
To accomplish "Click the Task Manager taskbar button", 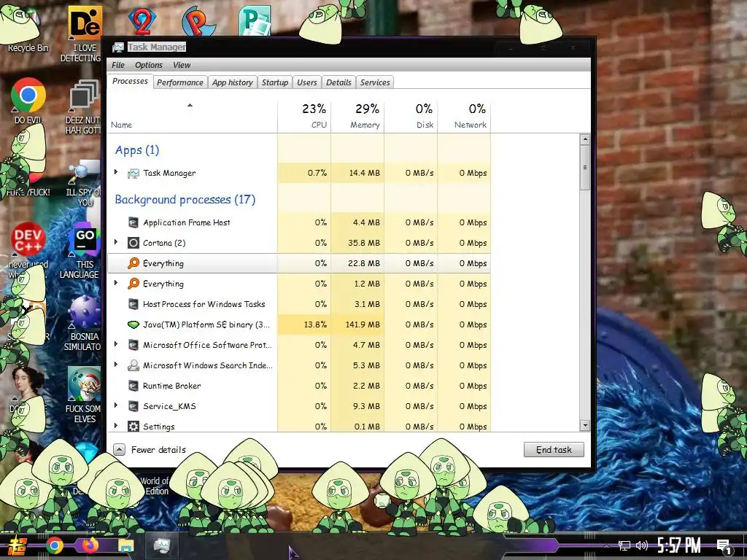I will click(x=162, y=545).
